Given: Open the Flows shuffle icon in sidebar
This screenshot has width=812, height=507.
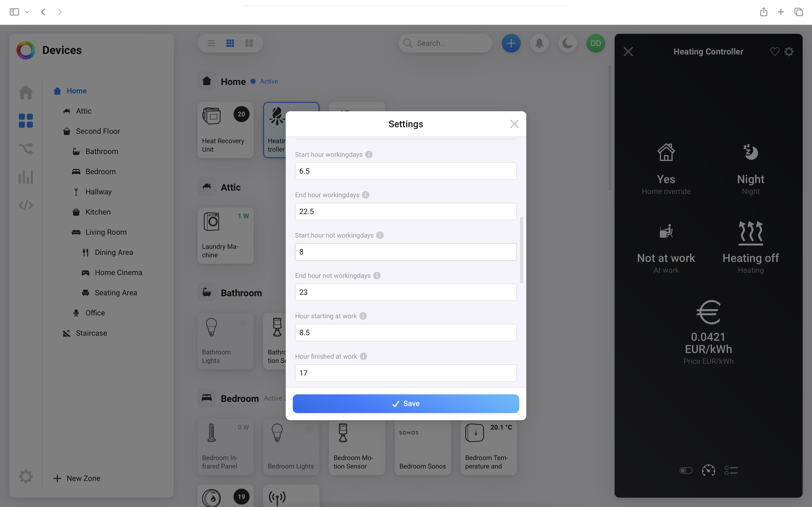Looking at the screenshot, I should point(26,149).
